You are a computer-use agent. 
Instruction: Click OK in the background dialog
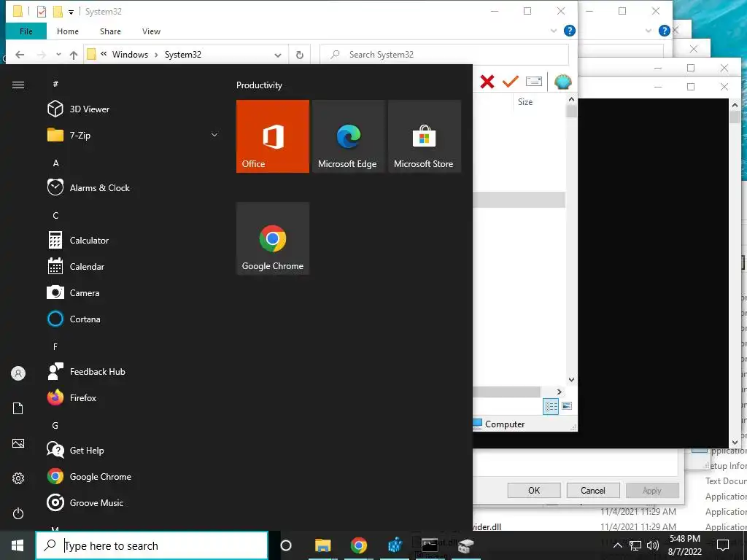[534, 491]
